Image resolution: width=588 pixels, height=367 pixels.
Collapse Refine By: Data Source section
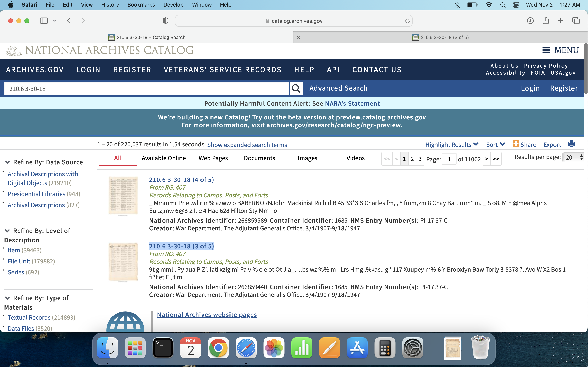(x=8, y=162)
